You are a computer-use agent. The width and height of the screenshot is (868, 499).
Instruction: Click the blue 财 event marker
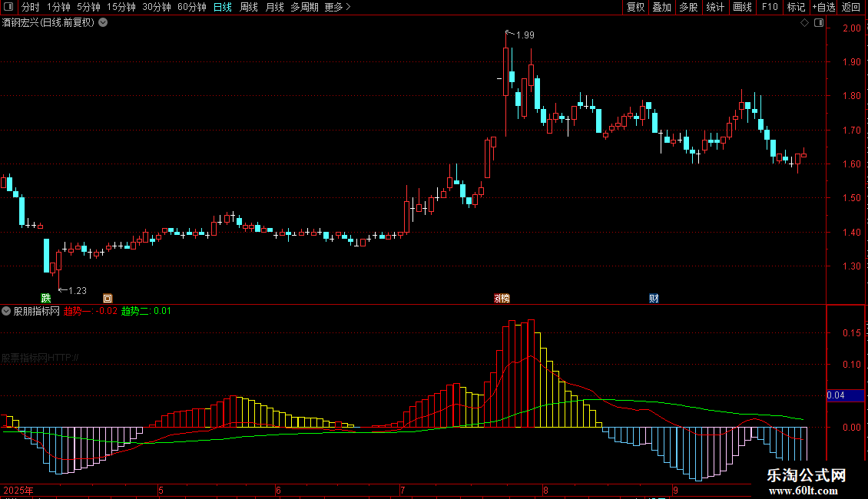click(654, 298)
